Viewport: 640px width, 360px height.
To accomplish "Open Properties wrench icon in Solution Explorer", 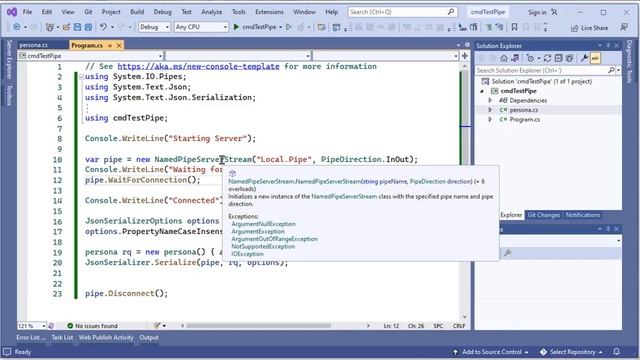I will (x=584, y=58).
